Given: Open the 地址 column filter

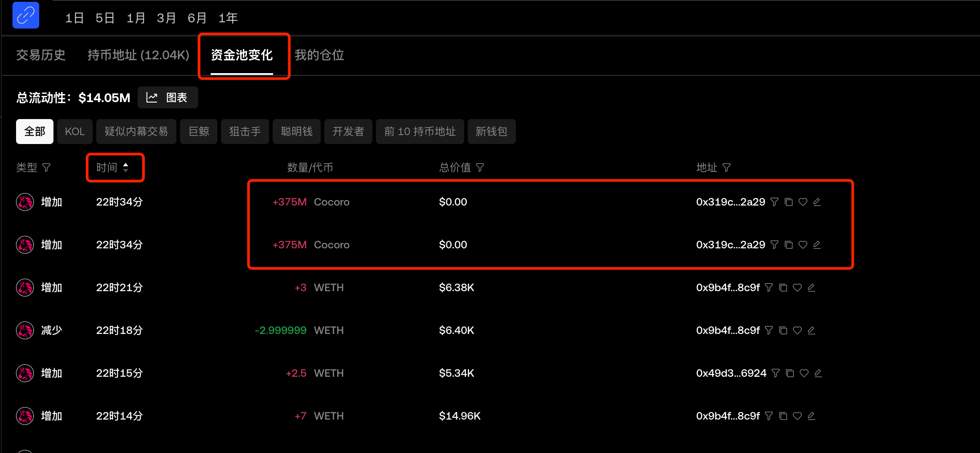Looking at the screenshot, I should pyautogui.click(x=727, y=168).
